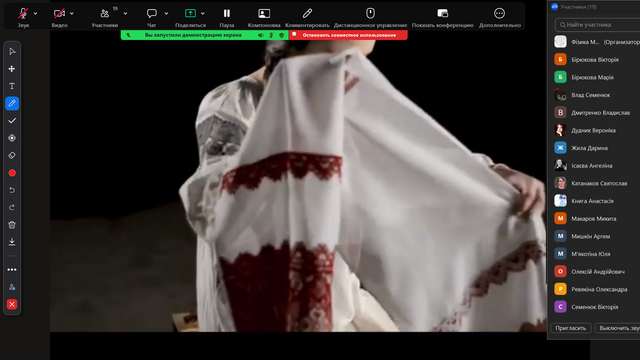Open annotation toolbar three-dots menu
Screen dimensions: 640x360
[x=12, y=270]
